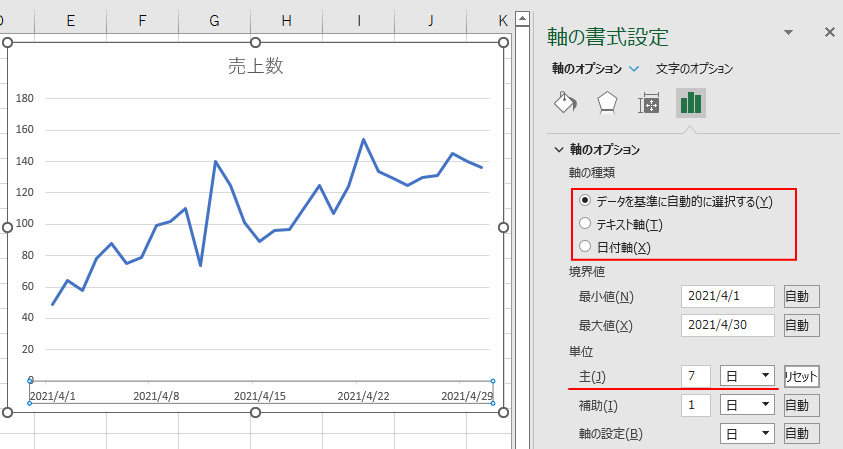Switch to 軸のオプション tab

tap(587, 69)
